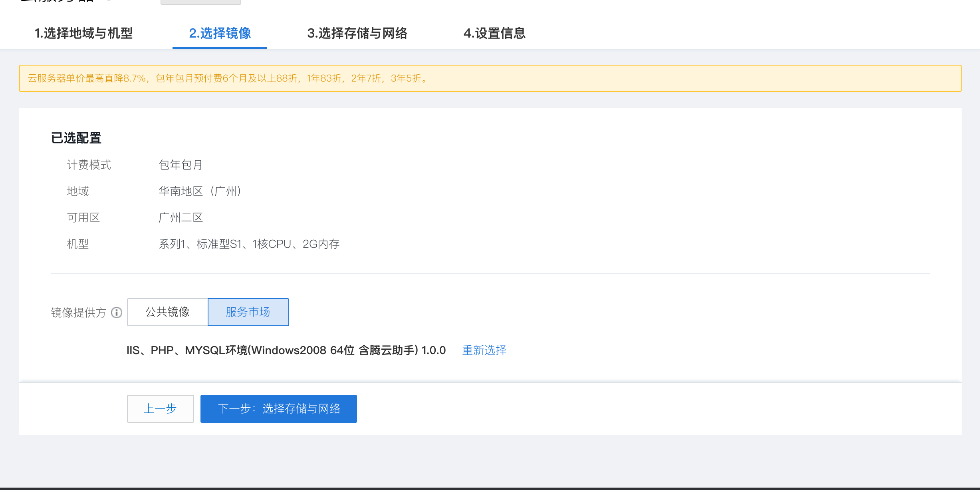Click the IIS、PHP、MYSQL环境 image name text
The height and width of the screenshot is (490, 980).
coord(286,351)
